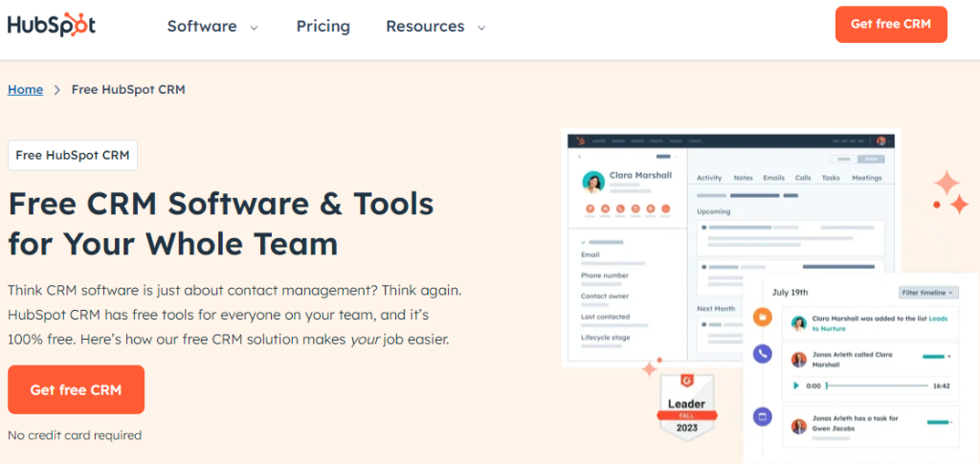Click the note pencil icon under Clara Marshall
The height and width of the screenshot is (464, 980).
590,209
